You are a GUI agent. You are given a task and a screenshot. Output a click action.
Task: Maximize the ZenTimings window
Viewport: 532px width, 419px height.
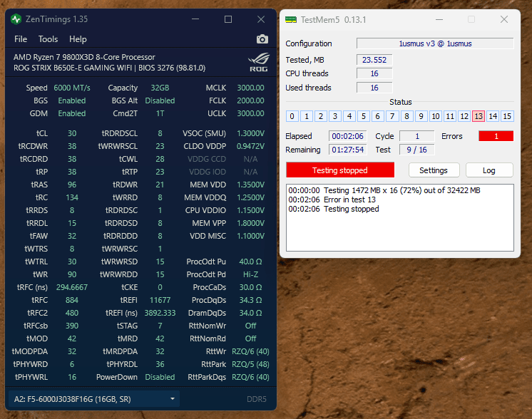click(x=228, y=19)
